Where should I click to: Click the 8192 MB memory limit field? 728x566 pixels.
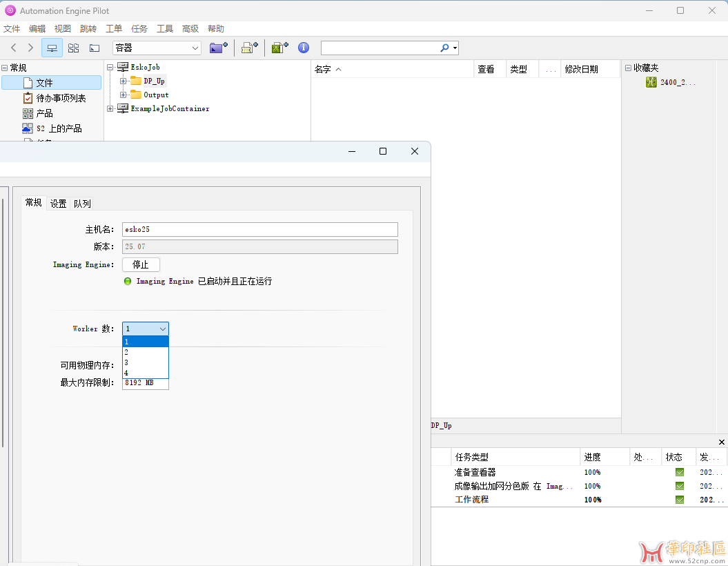click(x=146, y=384)
